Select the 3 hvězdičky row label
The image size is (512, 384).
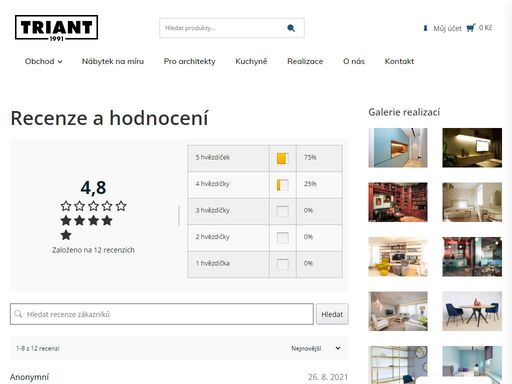pyautogui.click(x=212, y=210)
